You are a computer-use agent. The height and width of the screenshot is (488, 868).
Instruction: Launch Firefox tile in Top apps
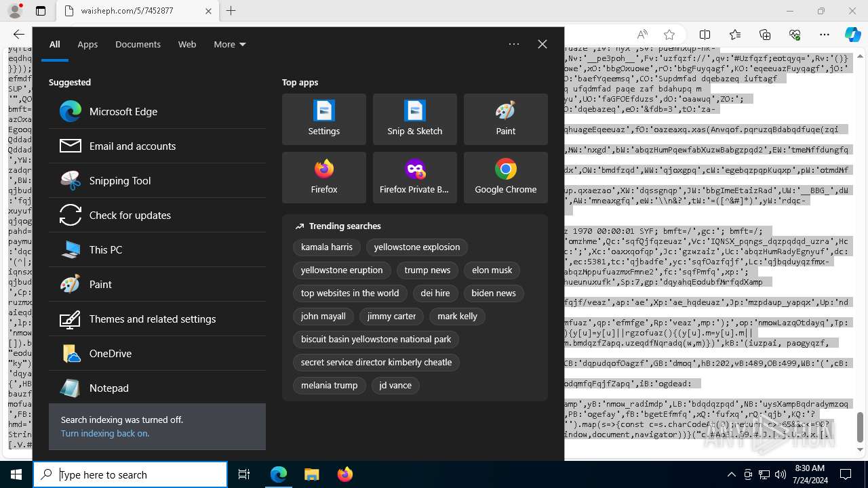324,178
